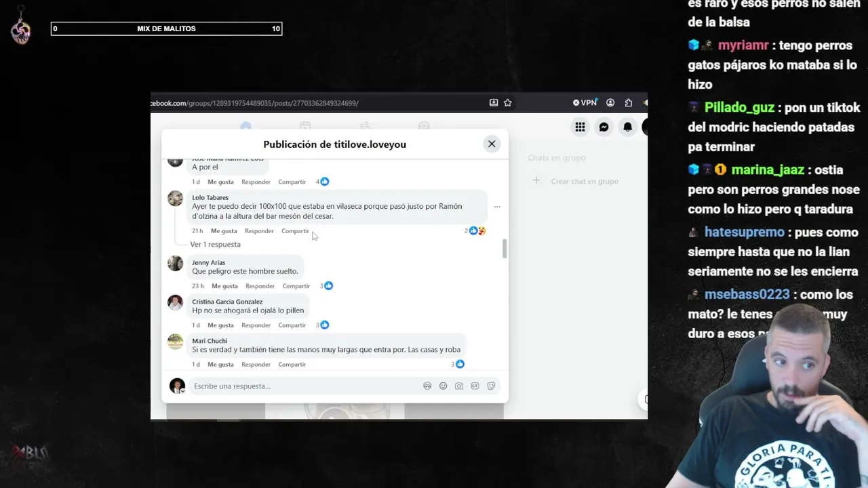Share Cristina Garcia Gonzalez's comment
This screenshot has height=488, width=868.
pyautogui.click(x=292, y=325)
